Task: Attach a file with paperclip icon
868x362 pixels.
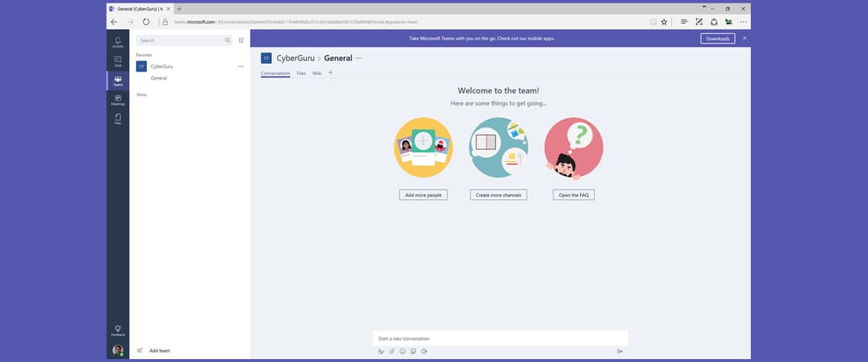Action: pyautogui.click(x=392, y=351)
